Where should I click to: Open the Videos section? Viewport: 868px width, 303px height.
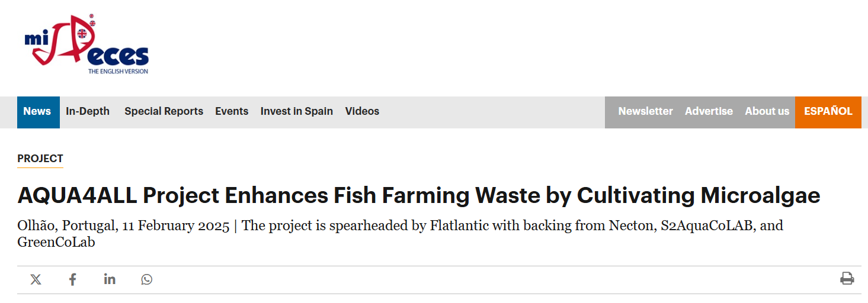coord(362,111)
